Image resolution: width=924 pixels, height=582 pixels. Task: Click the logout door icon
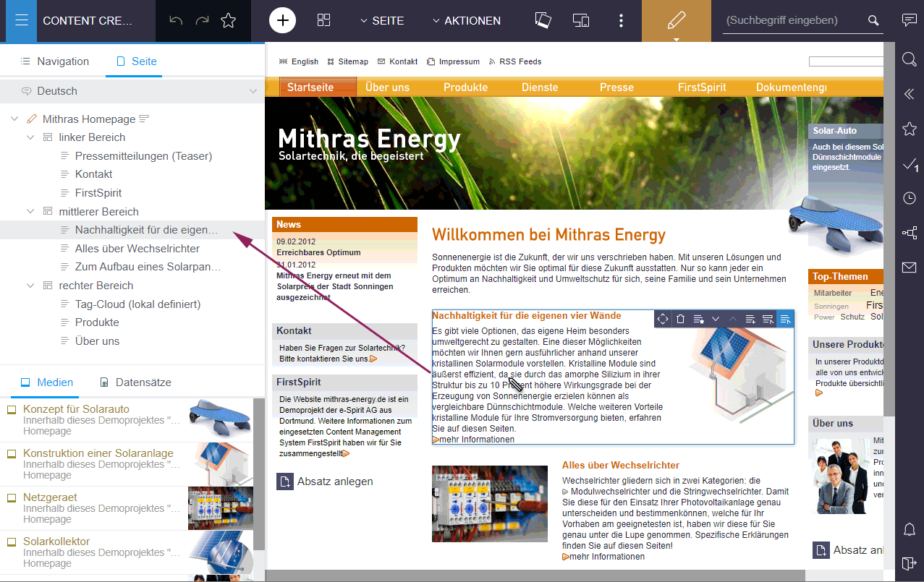click(x=910, y=563)
